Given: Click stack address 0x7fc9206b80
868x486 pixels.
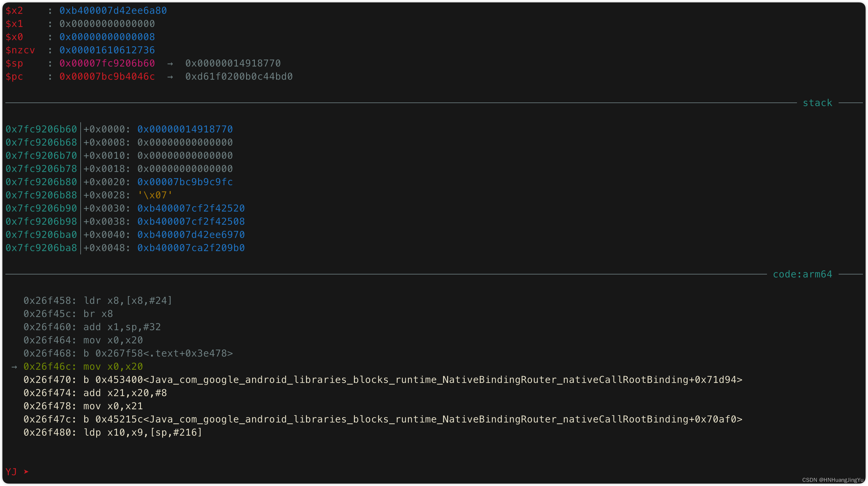Looking at the screenshot, I should [x=41, y=182].
